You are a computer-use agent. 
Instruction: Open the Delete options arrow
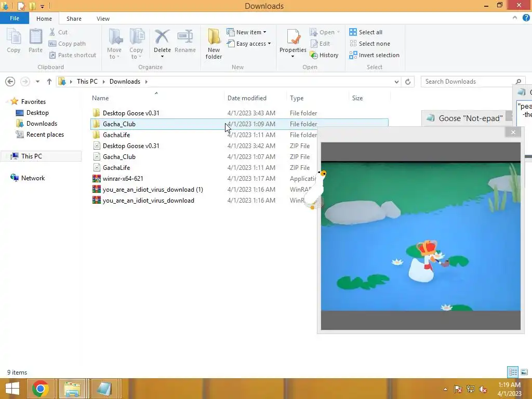(x=162, y=56)
